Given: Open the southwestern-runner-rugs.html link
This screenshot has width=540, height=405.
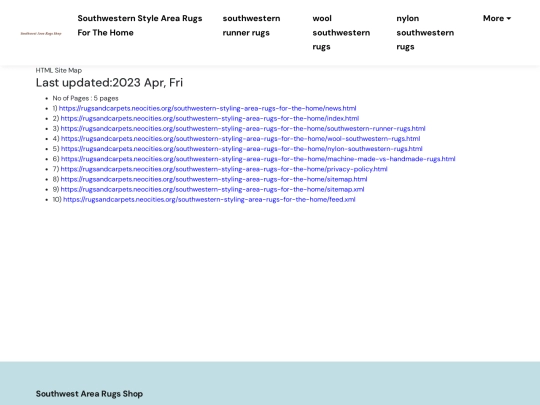Looking at the screenshot, I should coord(243,128).
